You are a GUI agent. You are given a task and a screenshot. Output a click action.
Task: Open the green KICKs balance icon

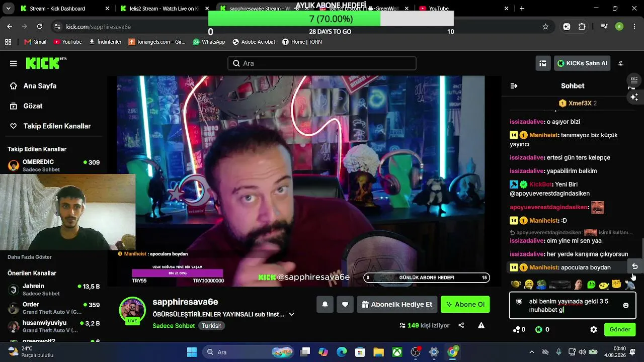click(x=539, y=329)
